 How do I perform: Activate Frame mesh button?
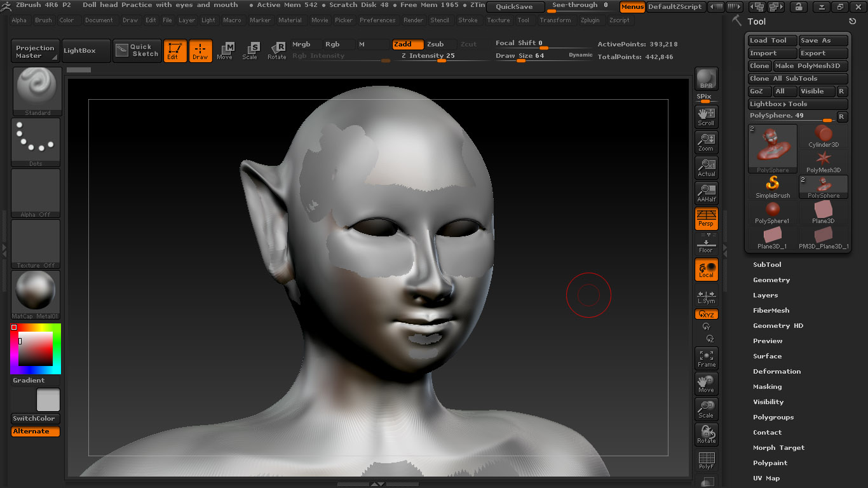[x=707, y=358]
